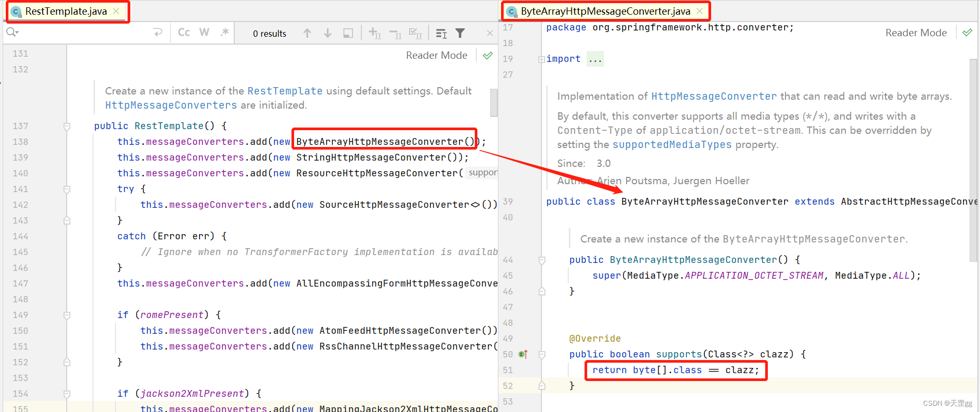Click the new line icon in the search field
Screen dimensions: 980x412
coord(158,33)
